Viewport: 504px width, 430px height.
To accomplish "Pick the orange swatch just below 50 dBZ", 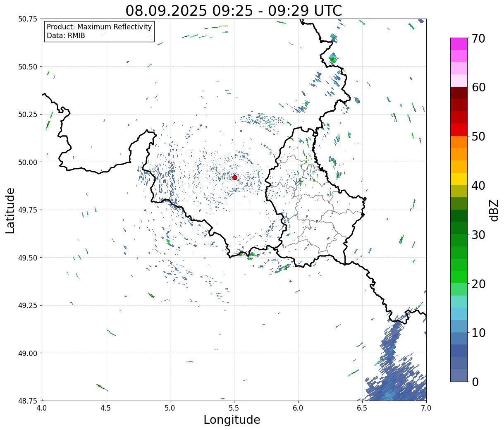I will [459, 142].
